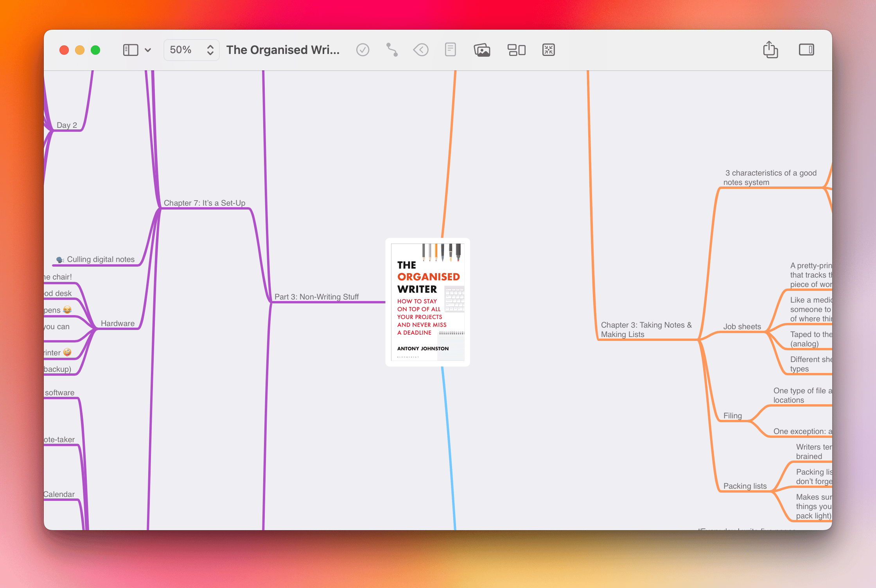Select the backup) node
This screenshot has height=588, width=876.
coord(57,369)
